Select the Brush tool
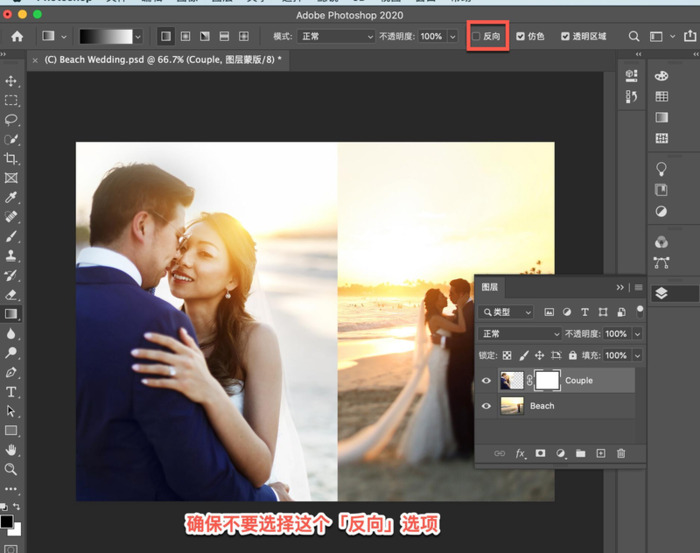This screenshot has width=700, height=553. (11, 236)
